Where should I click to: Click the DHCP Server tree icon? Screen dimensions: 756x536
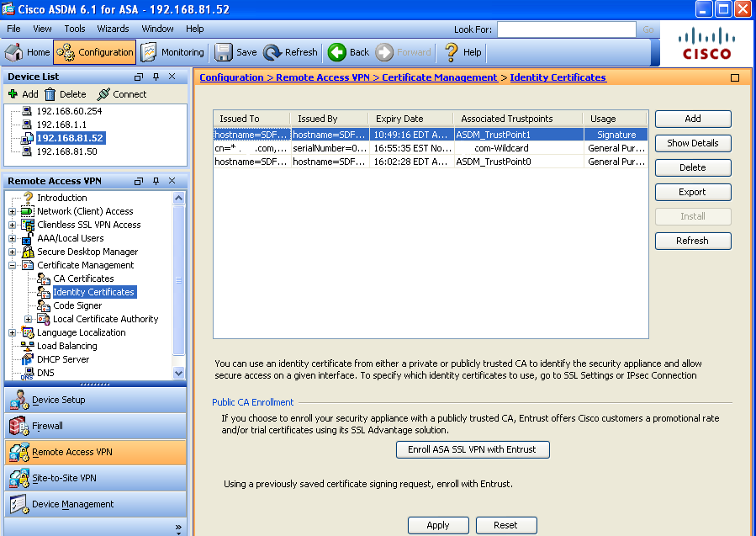pyautogui.click(x=28, y=359)
